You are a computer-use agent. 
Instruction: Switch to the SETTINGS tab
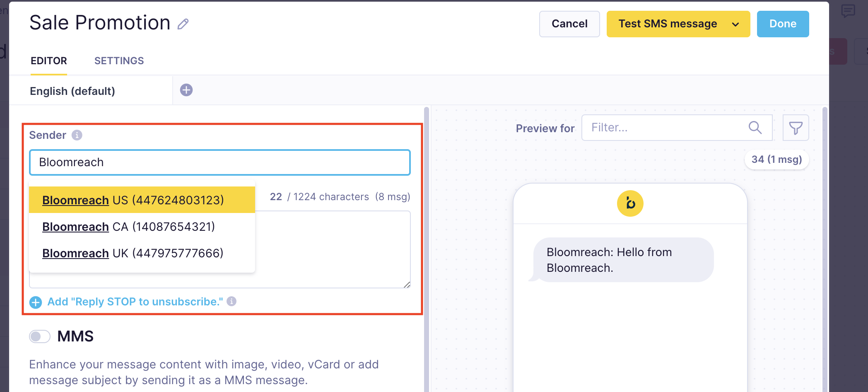[x=119, y=61]
